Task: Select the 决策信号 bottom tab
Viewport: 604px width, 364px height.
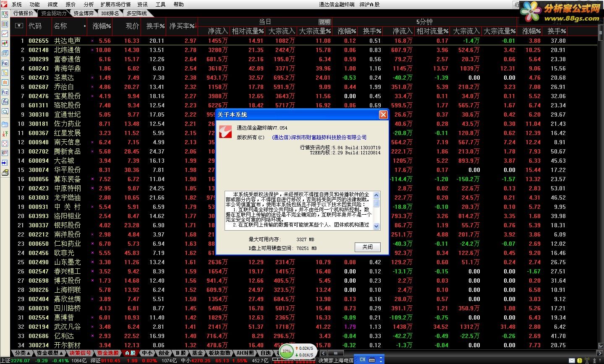Action: (80, 353)
